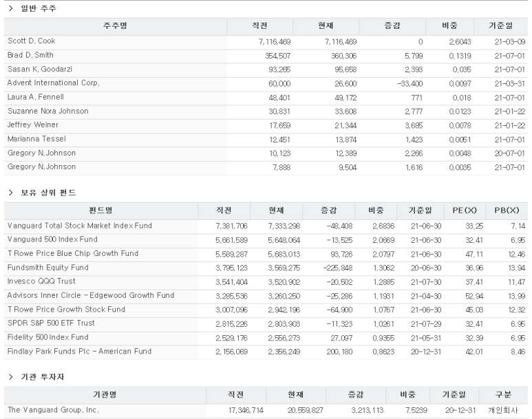This screenshot has width=532, height=419.
Task: Click Vanguard 500 Index Fund
Action: tap(52, 239)
